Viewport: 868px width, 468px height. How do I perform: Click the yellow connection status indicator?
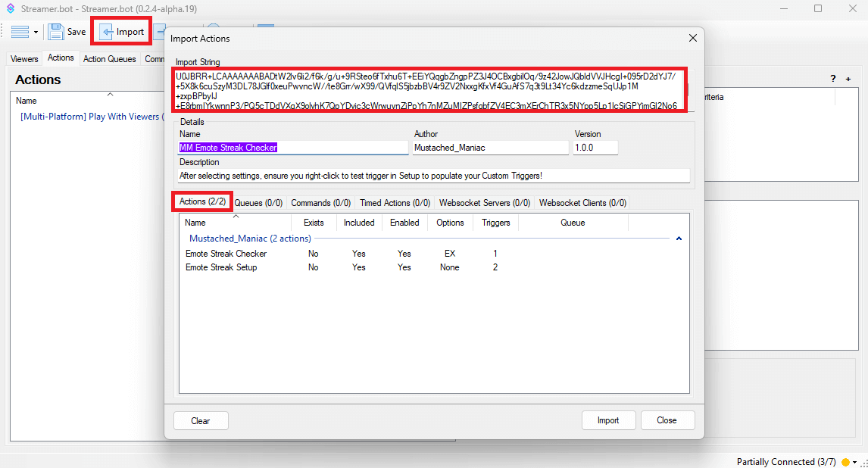pyautogui.click(x=846, y=462)
